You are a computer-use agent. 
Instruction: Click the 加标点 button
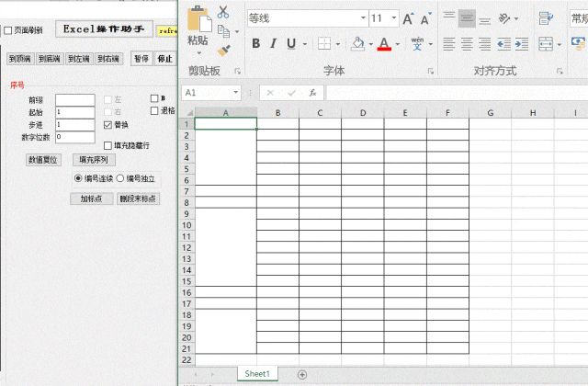(x=91, y=199)
